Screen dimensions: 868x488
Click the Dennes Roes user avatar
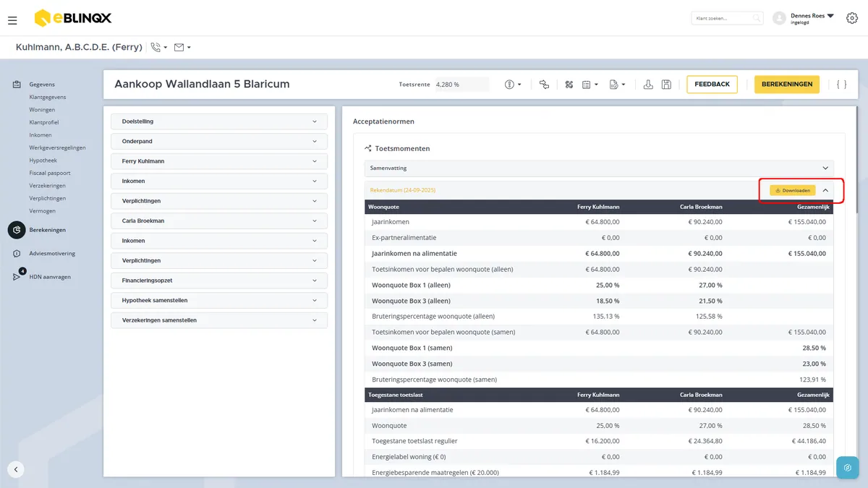(x=779, y=18)
